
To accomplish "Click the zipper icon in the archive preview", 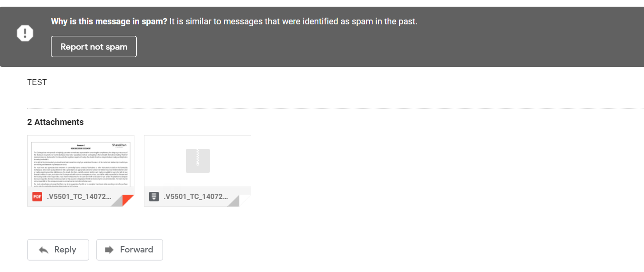I will point(197,160).
